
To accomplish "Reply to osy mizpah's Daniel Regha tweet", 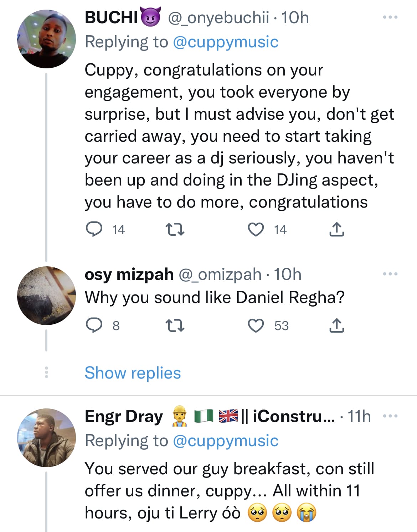I will [94, 325].
